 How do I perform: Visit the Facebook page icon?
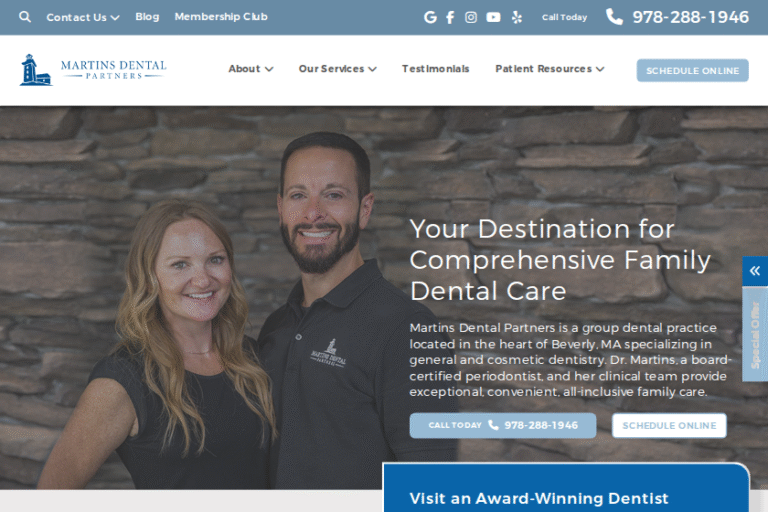(x=450, y=17)
